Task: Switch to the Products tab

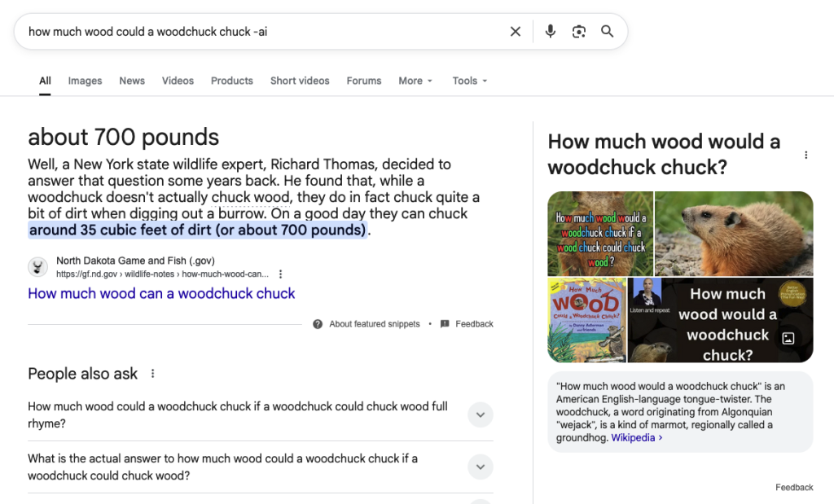Action: click(232, 81)
